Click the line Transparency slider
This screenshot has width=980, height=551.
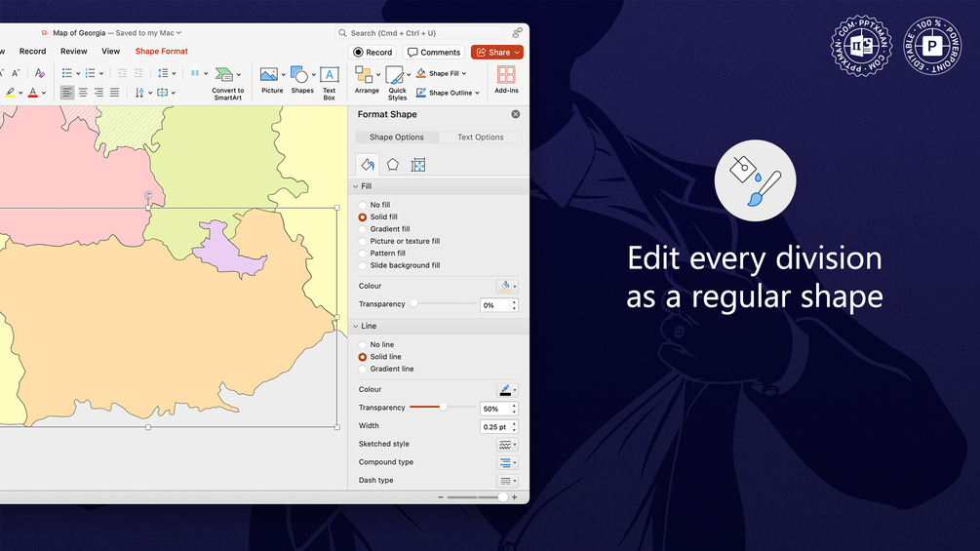[443, 408]
